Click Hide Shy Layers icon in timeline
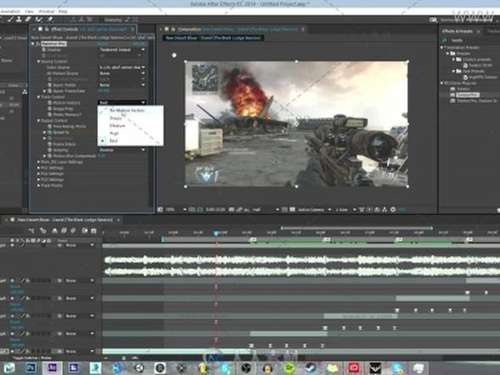This screenshot has height=375, width=500. (x=54, y=230)
